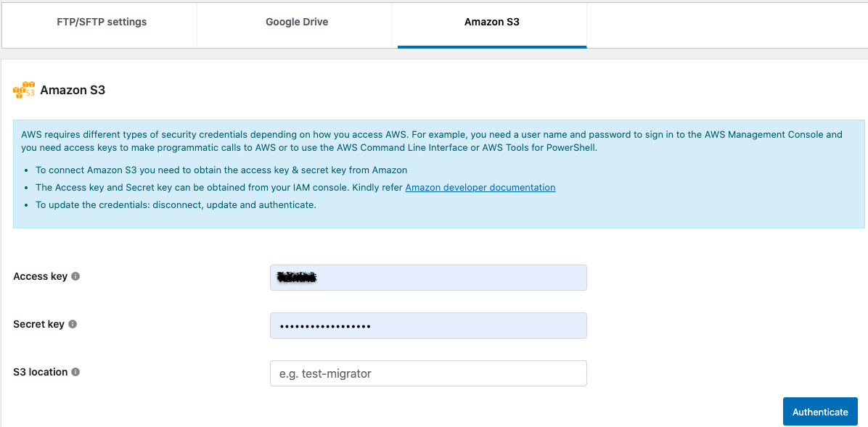Click the S3 location text box
The image size is (868, 427).
(x=428, y=373)
